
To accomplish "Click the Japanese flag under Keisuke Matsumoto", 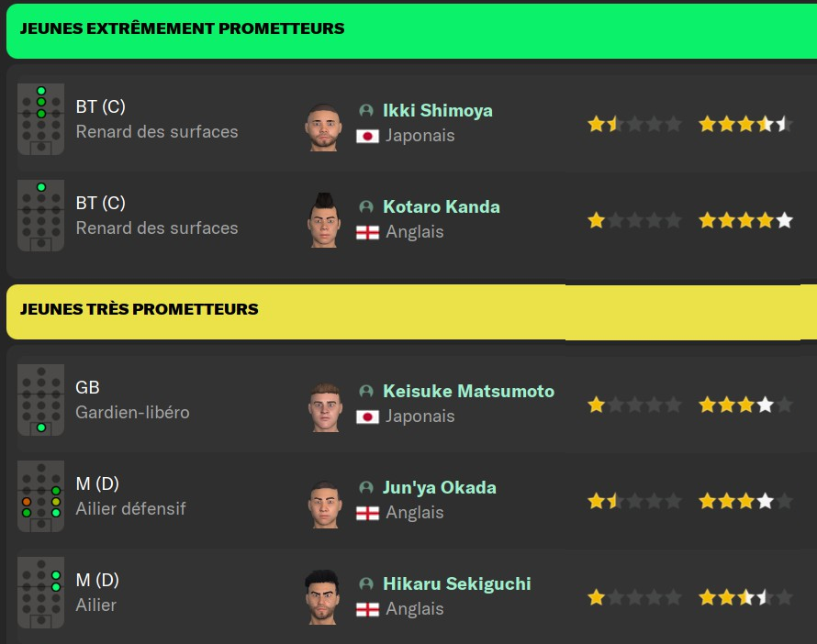I will point(367,417).
